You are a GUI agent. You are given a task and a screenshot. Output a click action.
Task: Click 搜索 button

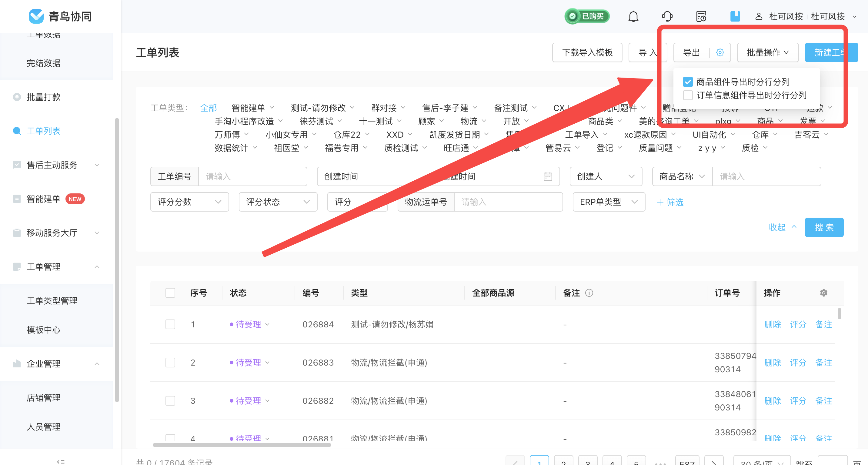tap(824, 227)
